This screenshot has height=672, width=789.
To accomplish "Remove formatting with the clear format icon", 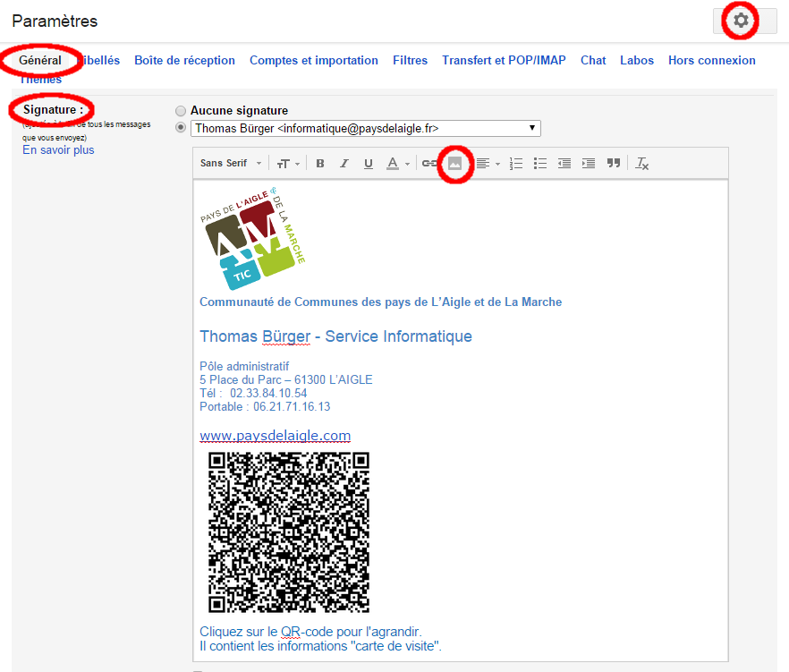I will point(642,164).
